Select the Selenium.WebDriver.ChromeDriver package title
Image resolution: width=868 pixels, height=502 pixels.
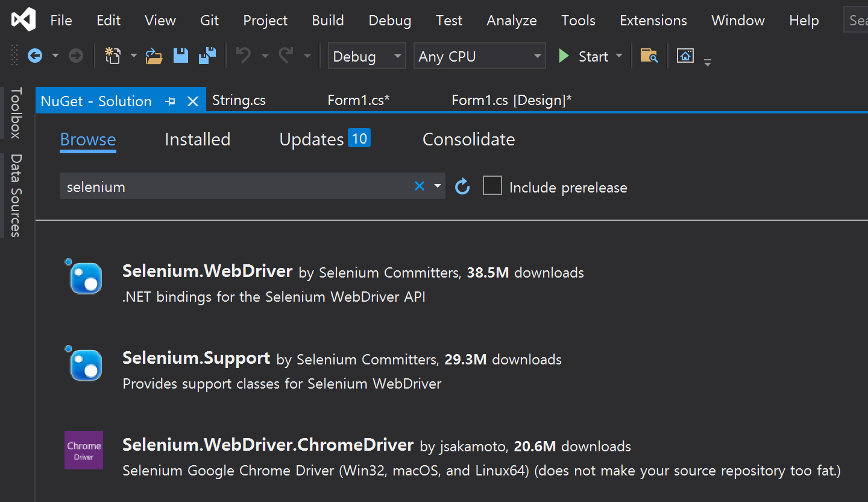268,445
